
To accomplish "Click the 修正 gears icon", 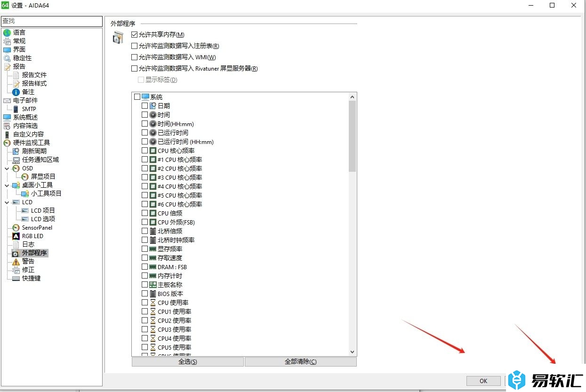I will pos(16,270).
